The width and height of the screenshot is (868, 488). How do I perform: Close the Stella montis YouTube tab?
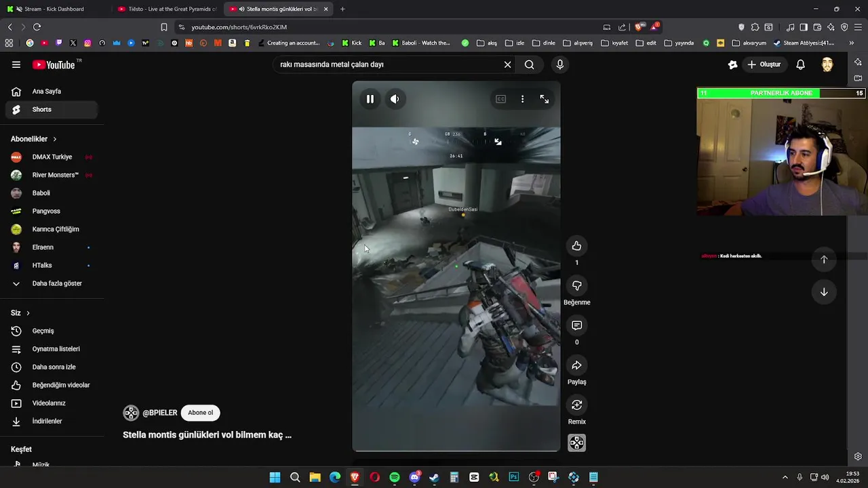coord(326,9)
